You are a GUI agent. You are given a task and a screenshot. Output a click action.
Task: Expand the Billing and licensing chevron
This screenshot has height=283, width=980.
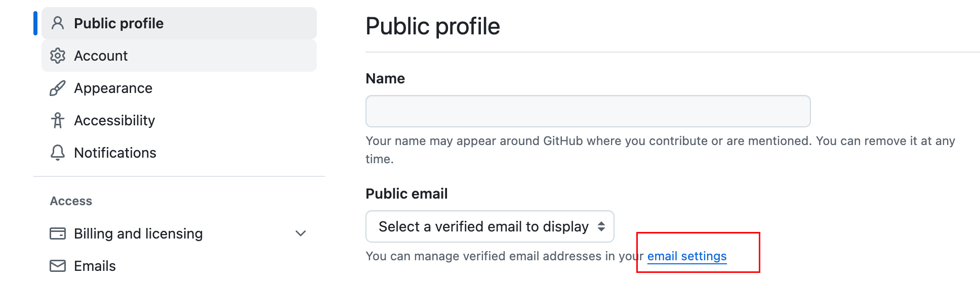pyautogui.click(x=301, y=233)
